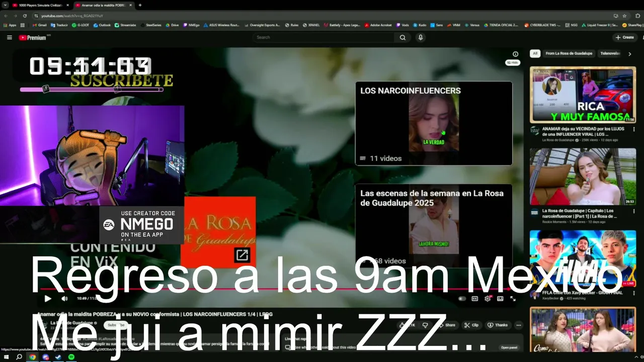This screenshot has width=644, height=362.
Task: Open options menu for Rookie Moments video
Action: click(633, 212)
